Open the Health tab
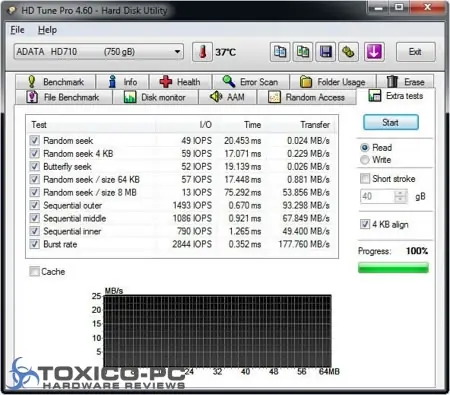 pos(180,82)
